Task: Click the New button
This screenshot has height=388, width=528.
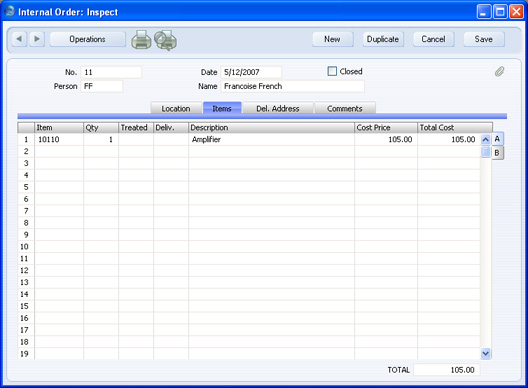Action: (332, 39)
